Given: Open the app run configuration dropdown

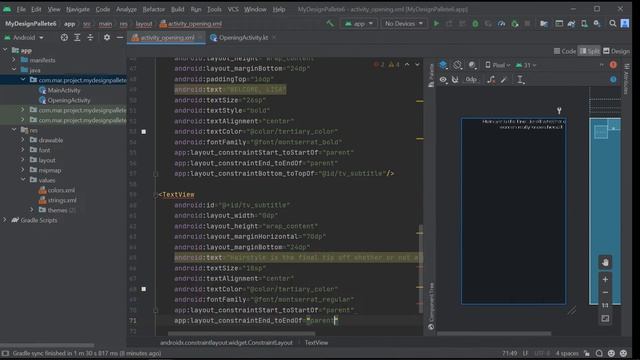Looking at the screenshot, I should click(x=359, y=24).
